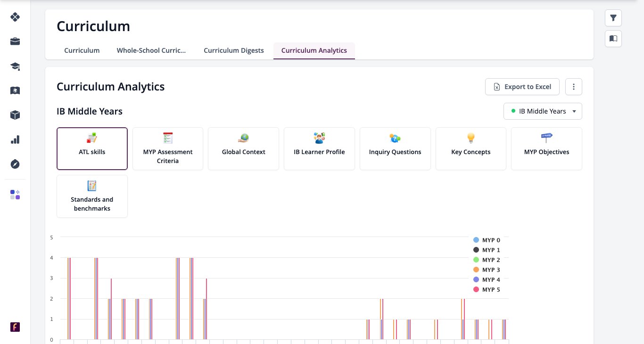Click the graduation cap sidebar icon
The height and width of the screenshot is (344, 644).
(15, 66)
